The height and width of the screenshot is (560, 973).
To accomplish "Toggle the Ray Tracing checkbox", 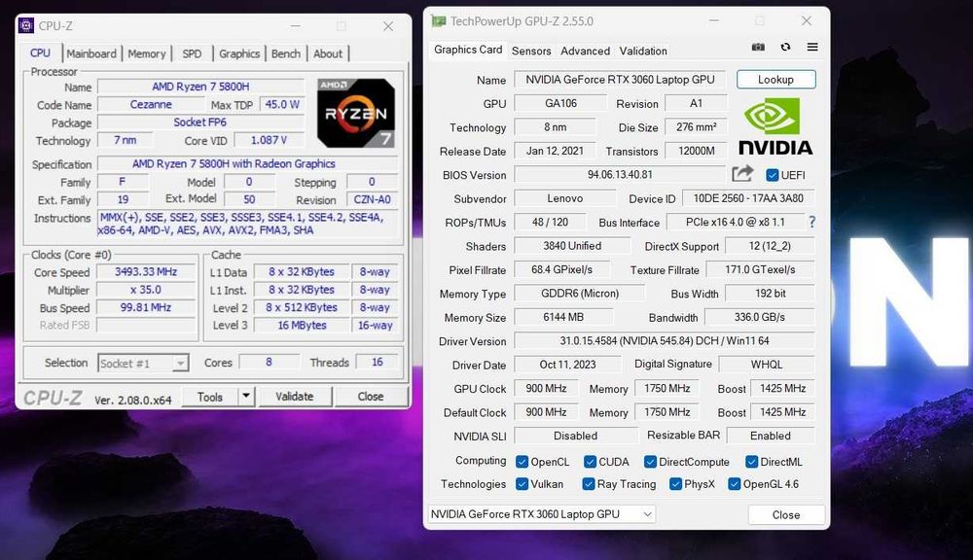I will coord(589,484).
